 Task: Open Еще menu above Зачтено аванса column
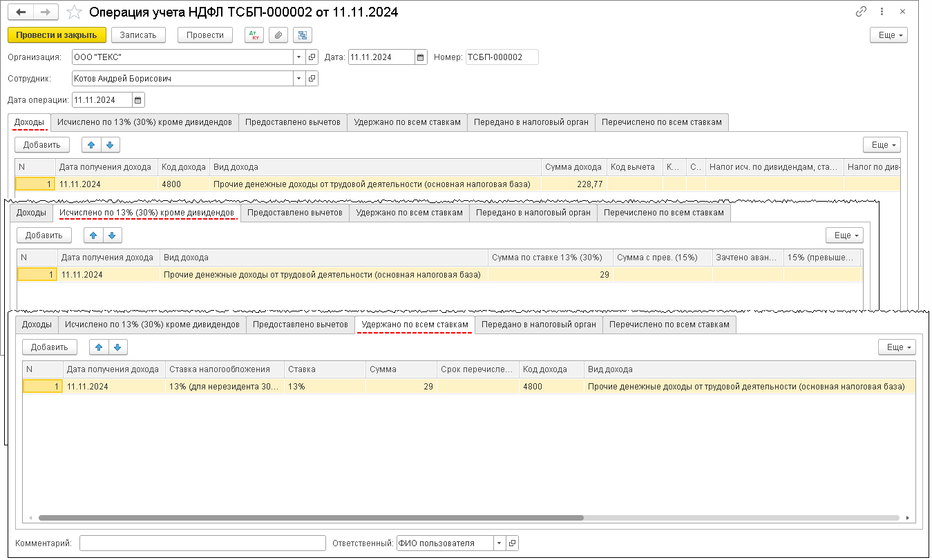click(x=845, y=235)
